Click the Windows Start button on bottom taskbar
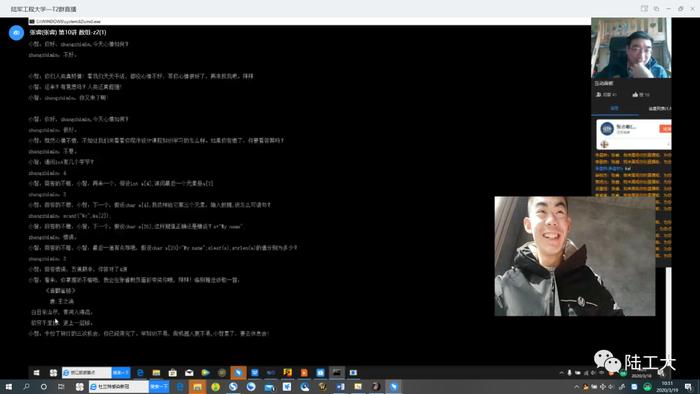The image size is (700, 394). [x=8, y=386]
